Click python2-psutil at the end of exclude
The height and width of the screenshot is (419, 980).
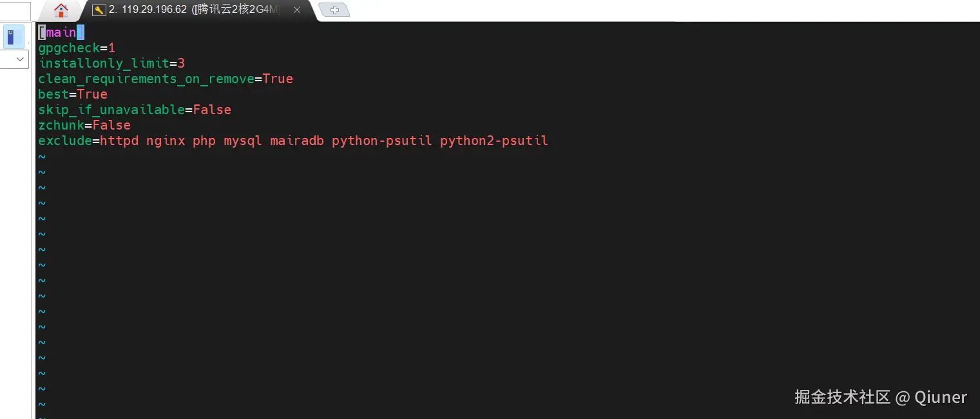(493, 141)
